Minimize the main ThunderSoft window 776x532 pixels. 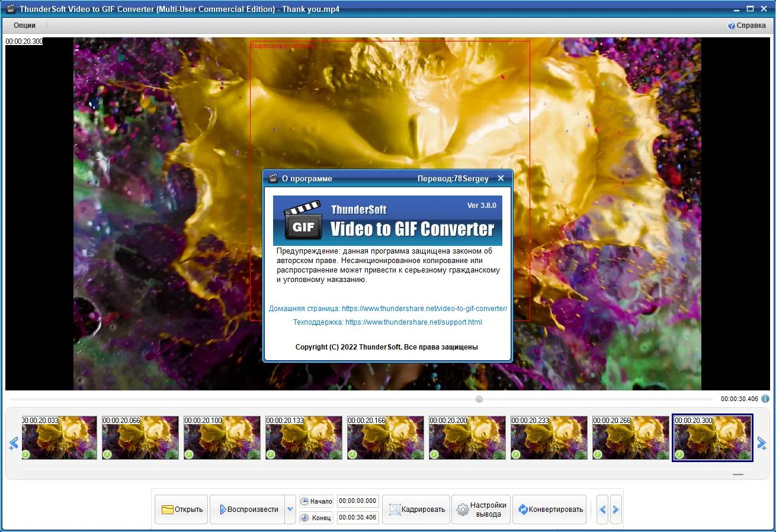[x=737, y=9]
